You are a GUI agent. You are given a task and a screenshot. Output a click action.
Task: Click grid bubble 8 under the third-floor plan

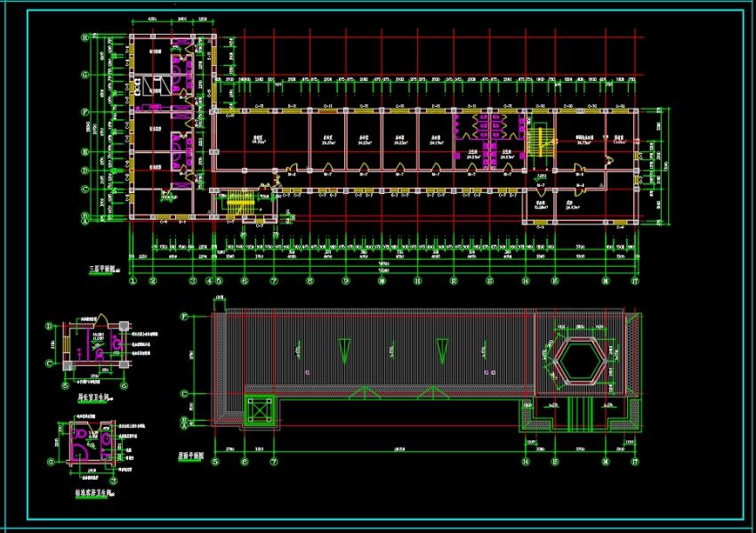pyautogui.click(x=310, y=280)
